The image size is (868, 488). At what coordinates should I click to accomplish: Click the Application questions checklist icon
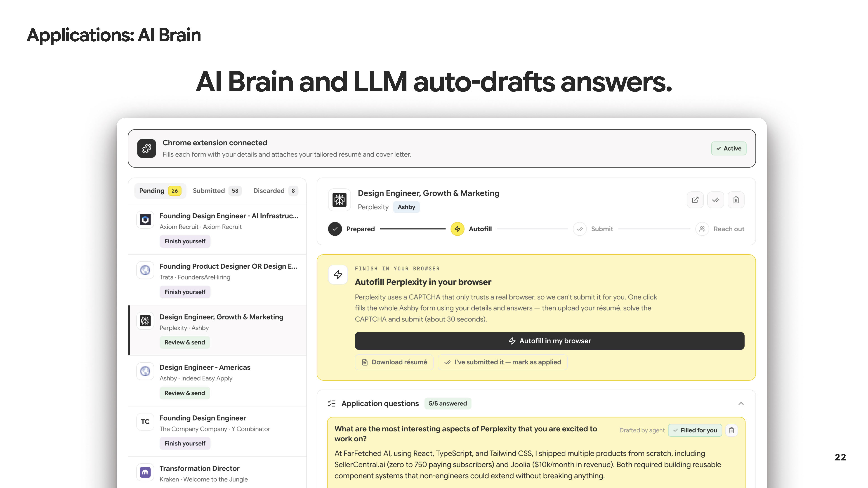click(x=332, y=404)
